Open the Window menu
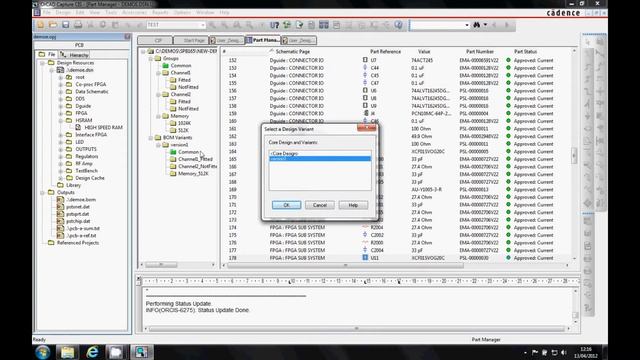This screenshot has width=640, height=360. point(205,13)
